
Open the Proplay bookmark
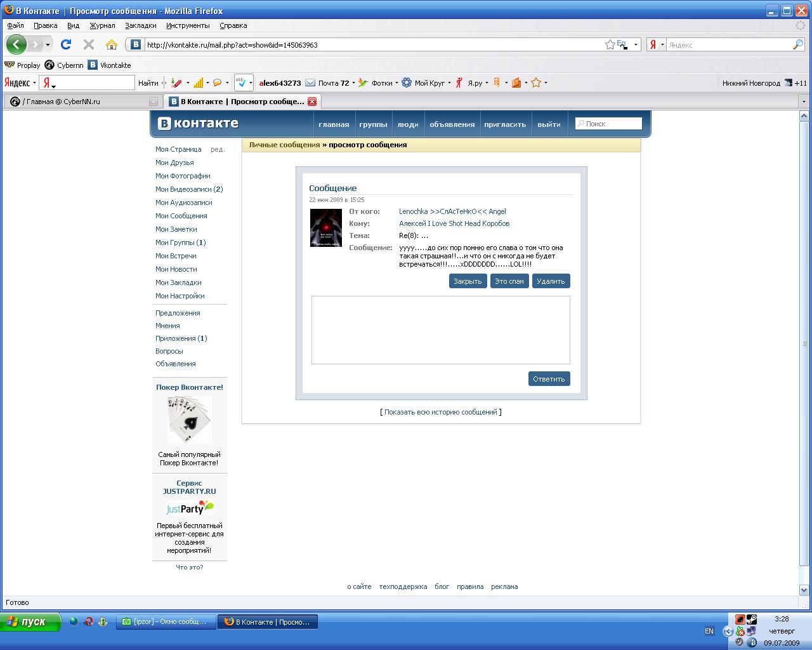pos(22,65)
